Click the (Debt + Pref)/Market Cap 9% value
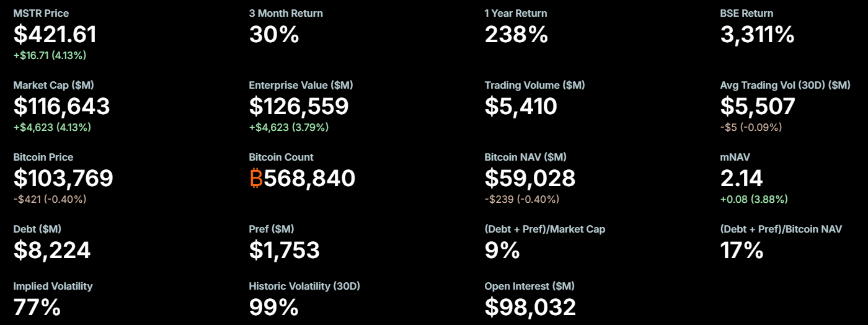868x325 pixels. pos(502,251)
